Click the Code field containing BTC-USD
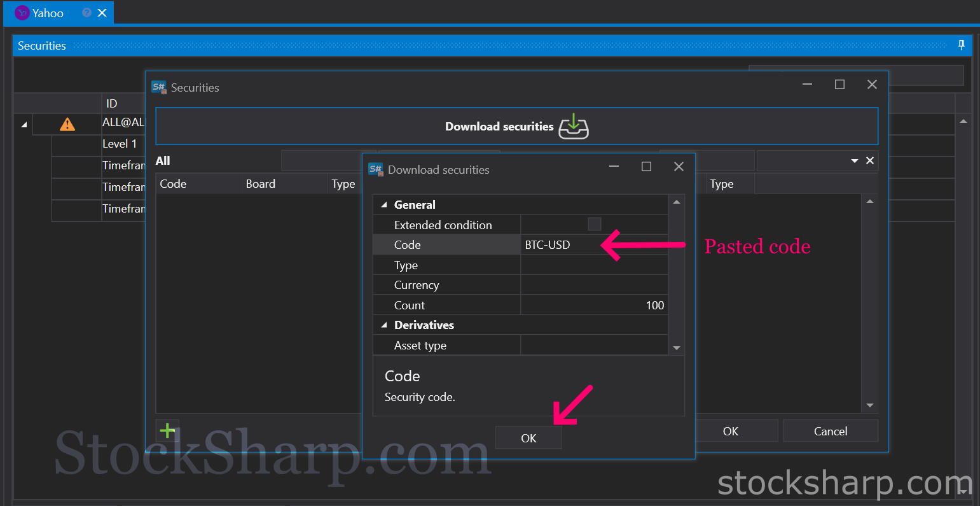The width and height of the screenshot is (980, 506). pos(593,245)
